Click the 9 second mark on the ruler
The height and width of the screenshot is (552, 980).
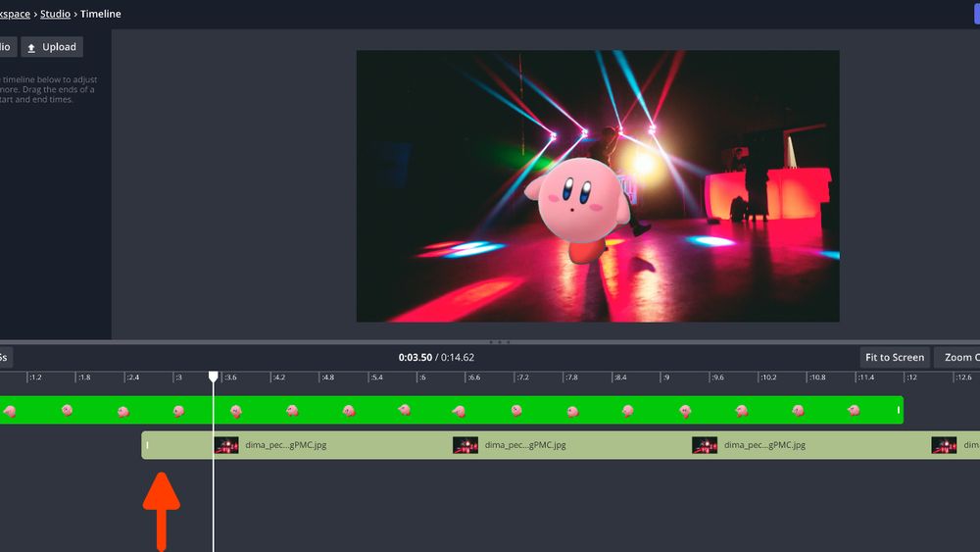(x=664, y=377)
